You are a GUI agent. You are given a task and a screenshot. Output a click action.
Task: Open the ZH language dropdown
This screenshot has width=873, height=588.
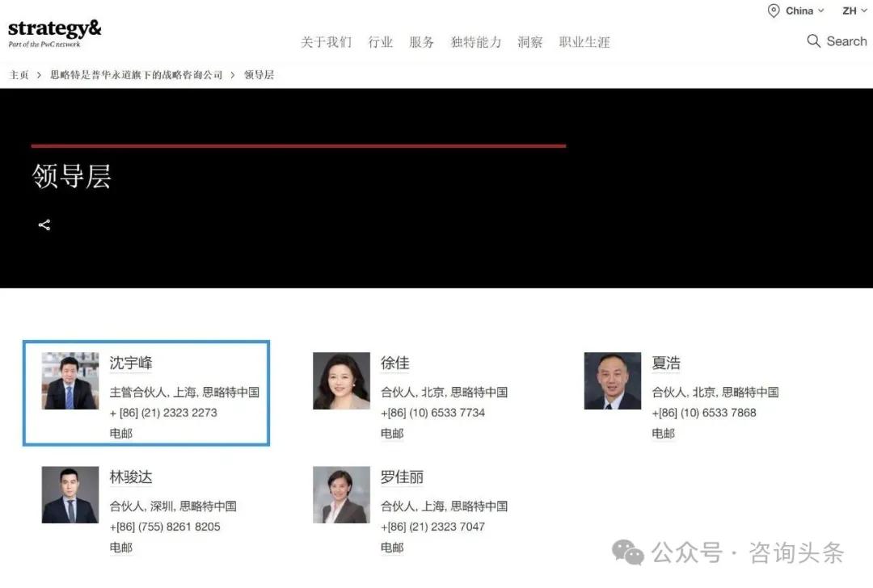click(854, 10)
